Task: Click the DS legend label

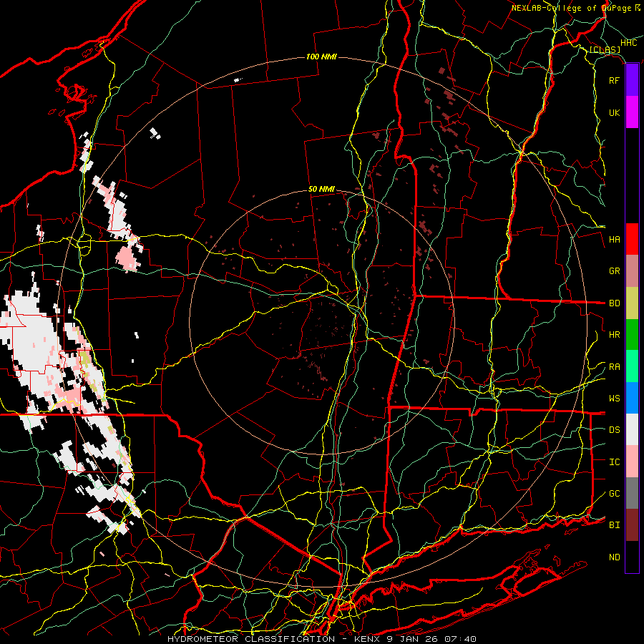Action: pyautogui.click(x=614, y=430)
